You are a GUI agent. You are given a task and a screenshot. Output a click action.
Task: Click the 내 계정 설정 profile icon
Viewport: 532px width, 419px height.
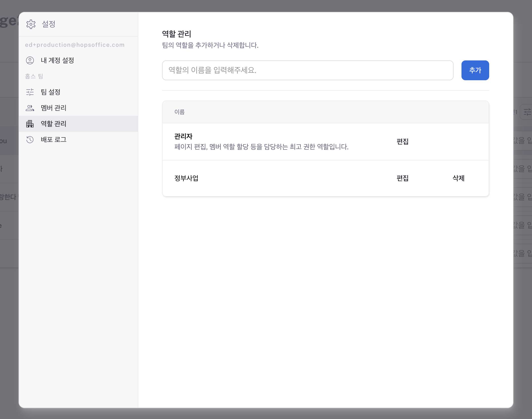point(30,60)
